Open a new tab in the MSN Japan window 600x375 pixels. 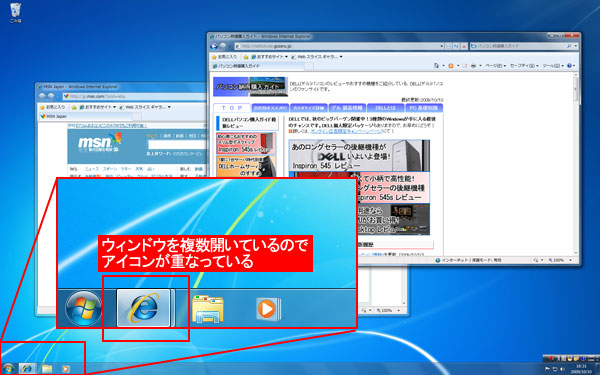tap(137, 116)
